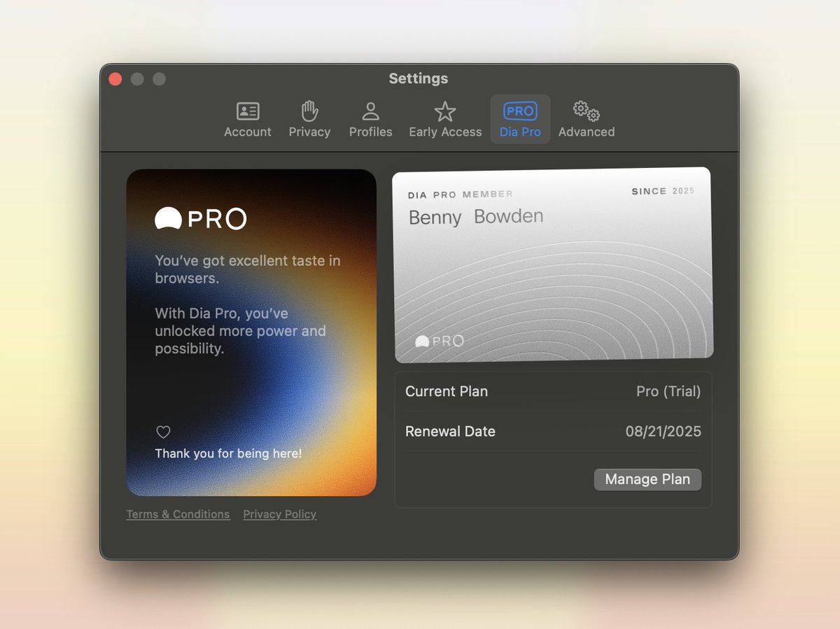840x629 pixels.
Task: Click the heart icon above thank-you message
Action: click(163, 432)
